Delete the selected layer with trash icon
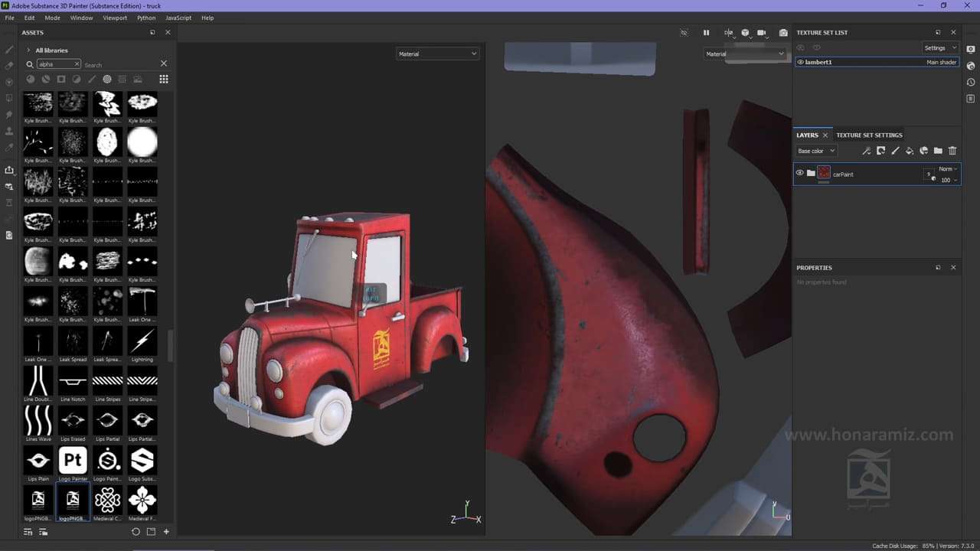The width and height of the screenshot is (980, 551). coord(952,151)
